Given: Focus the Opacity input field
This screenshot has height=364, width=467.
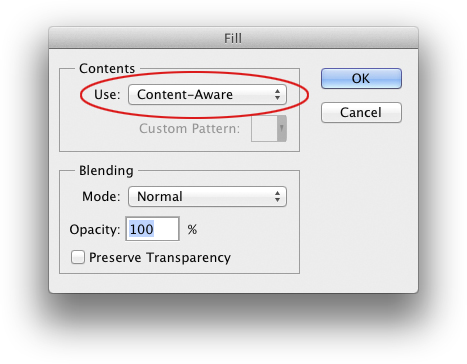Looking at the screenshot, I should click(152, 229).
